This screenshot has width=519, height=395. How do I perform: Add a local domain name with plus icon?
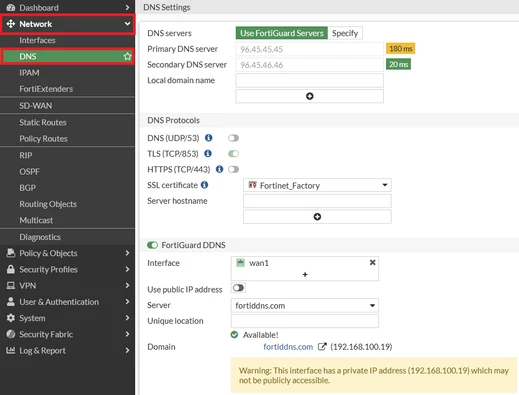coord(310,96)
